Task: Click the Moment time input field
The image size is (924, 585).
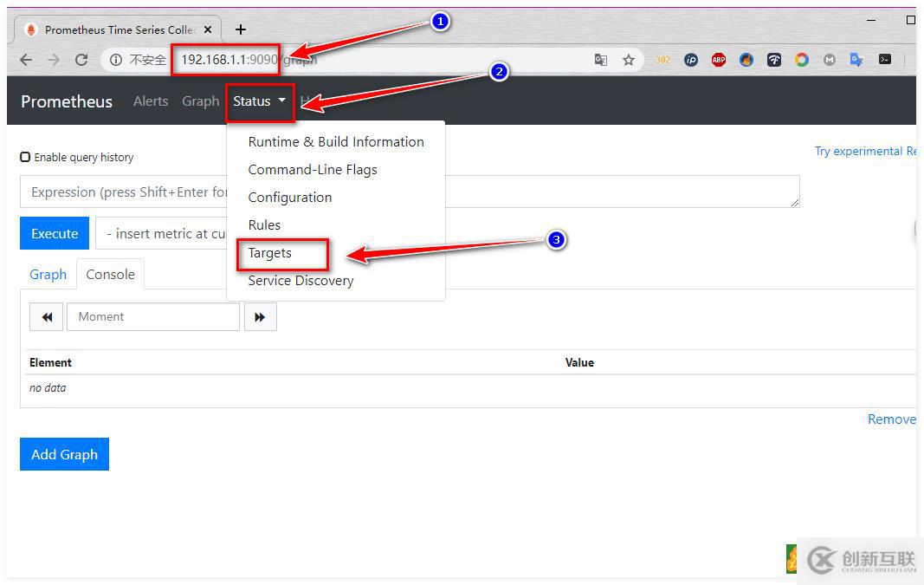Action: [x=153, y=316]
